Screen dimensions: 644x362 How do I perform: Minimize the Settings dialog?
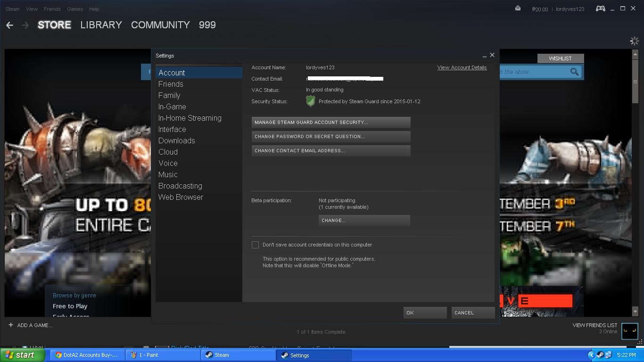tap(484, 56)
